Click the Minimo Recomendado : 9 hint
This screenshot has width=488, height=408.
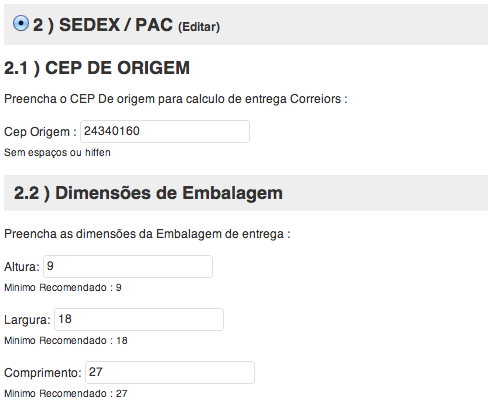[63, 287]
